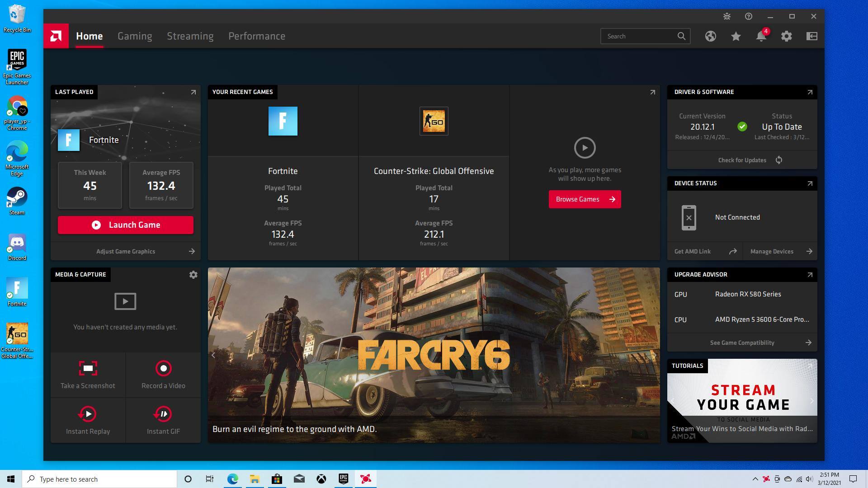Expand the Upgrade Advisor panel
This screenshot has width=868, height=488.
pyautogui.click(x=810, y=275)
